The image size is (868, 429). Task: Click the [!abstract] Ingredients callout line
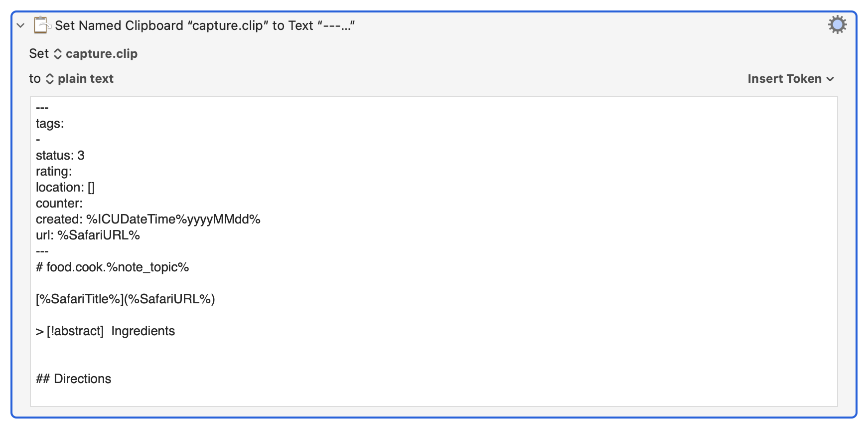point(105,331)
